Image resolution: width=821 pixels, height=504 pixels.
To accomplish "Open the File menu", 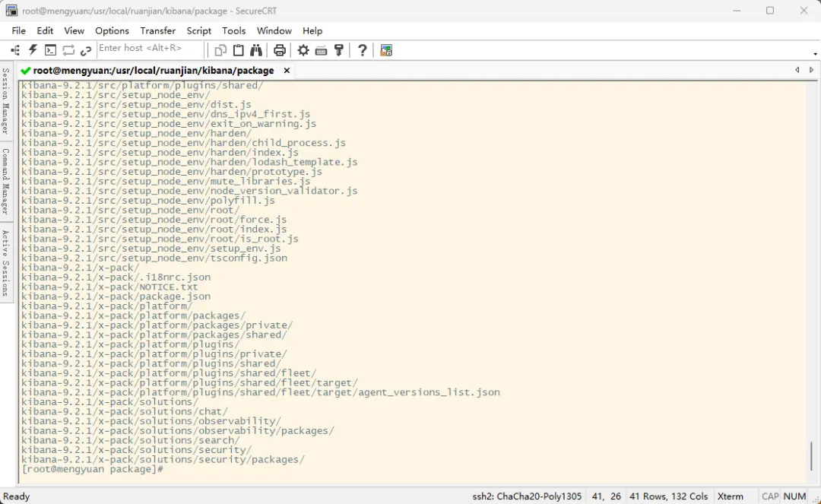I will click(x=18, y=31).
